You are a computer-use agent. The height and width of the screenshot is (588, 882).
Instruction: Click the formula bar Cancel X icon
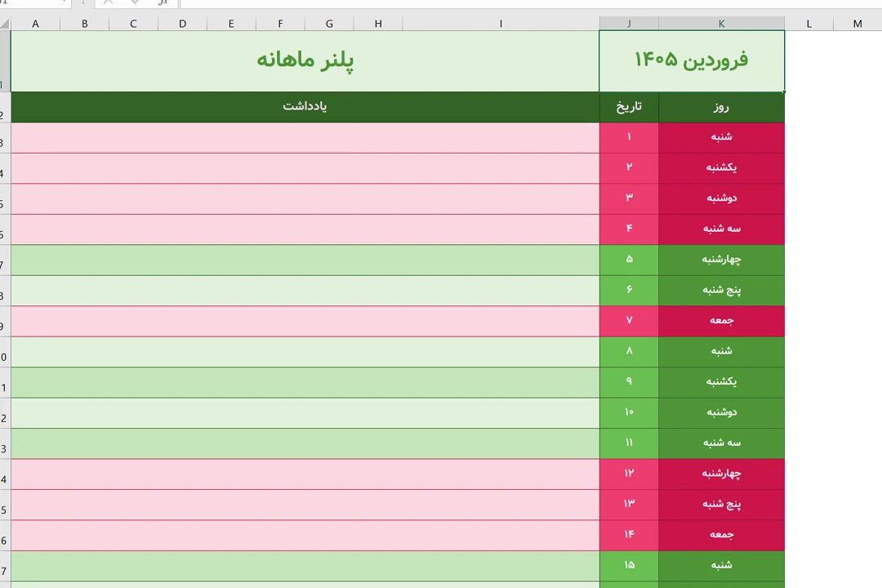tap(108, 2)
